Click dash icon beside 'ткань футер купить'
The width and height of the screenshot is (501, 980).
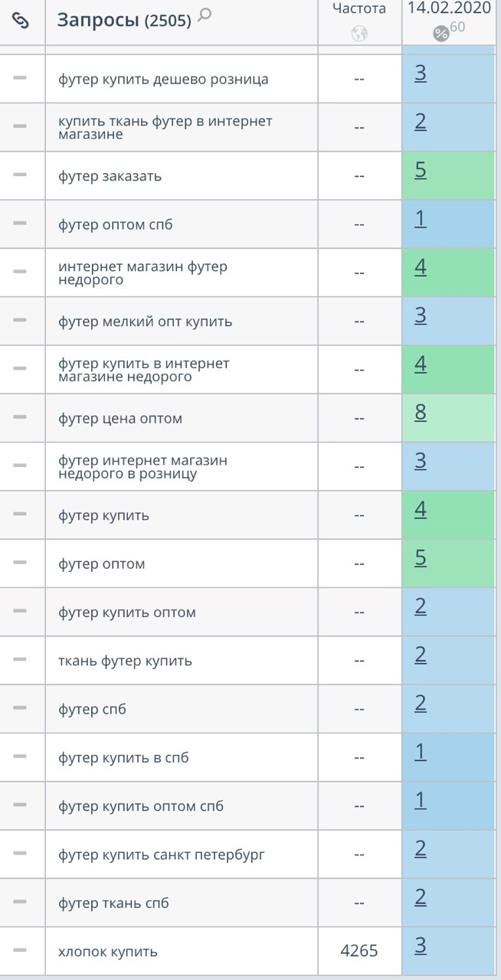[20, 659]
